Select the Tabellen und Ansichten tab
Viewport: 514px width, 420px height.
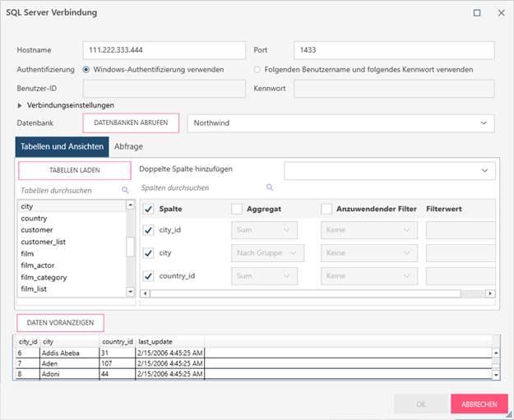click(62, 147)
